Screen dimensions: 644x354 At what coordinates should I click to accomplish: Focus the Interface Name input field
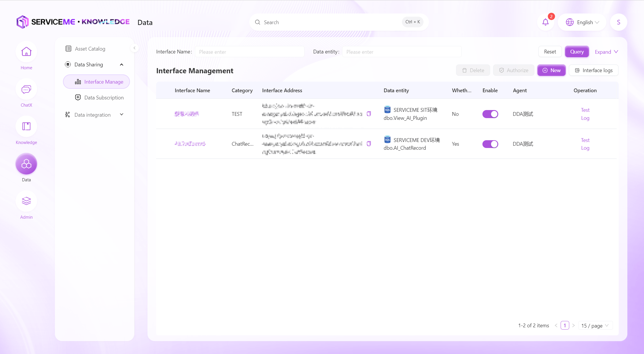pos(250,52)
